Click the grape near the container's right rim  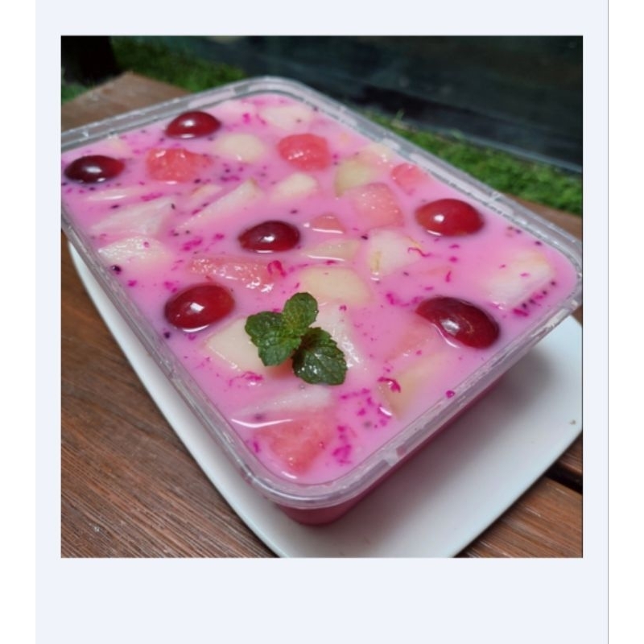point(449,217)
